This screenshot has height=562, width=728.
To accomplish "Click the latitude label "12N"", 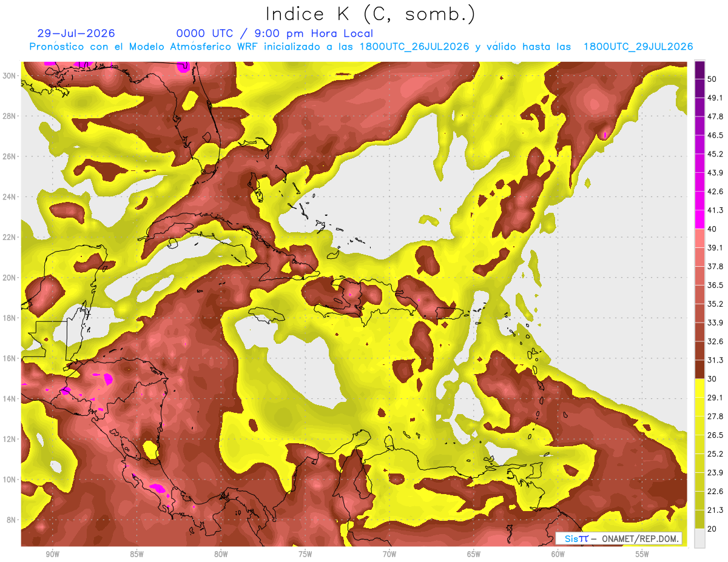I will click(10, 439).
